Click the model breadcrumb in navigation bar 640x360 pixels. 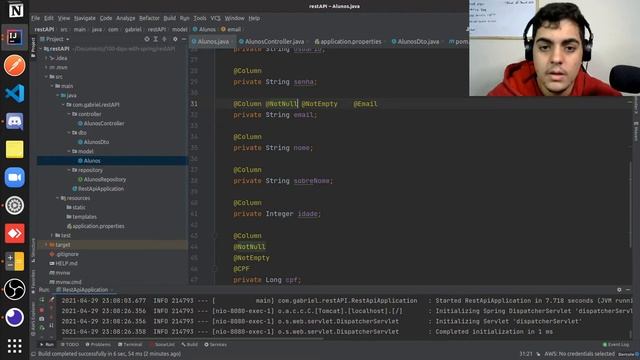point(179,29)
